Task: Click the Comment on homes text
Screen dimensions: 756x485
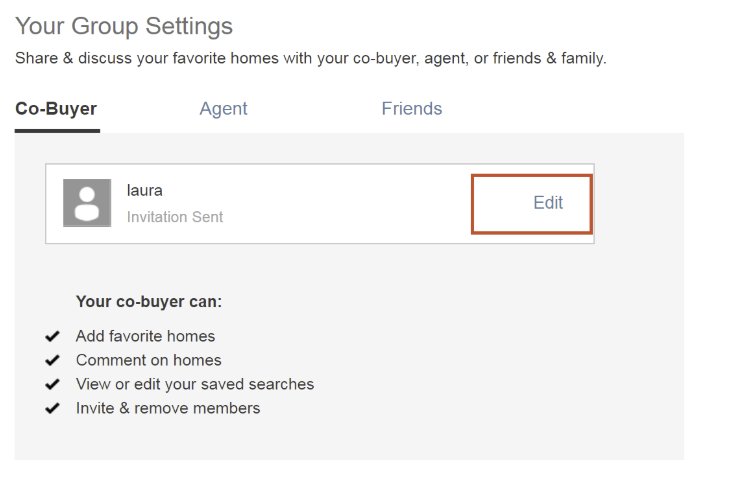Action: (148, 360)
